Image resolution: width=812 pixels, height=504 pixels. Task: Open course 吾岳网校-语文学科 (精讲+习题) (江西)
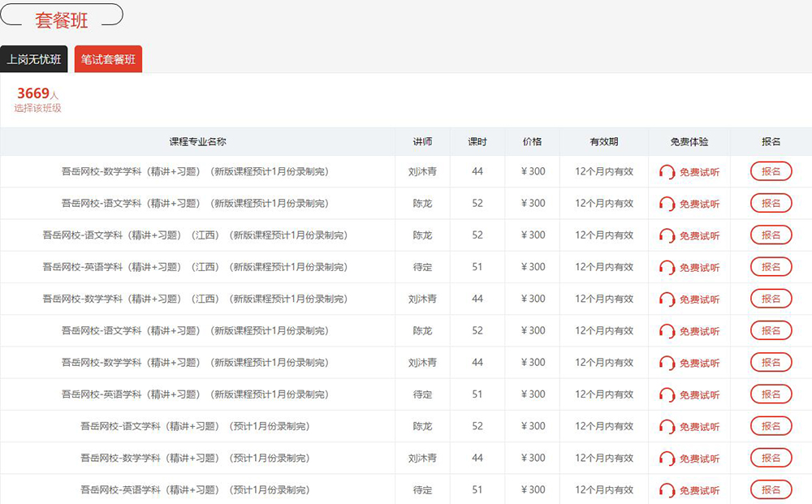(195, 235)
